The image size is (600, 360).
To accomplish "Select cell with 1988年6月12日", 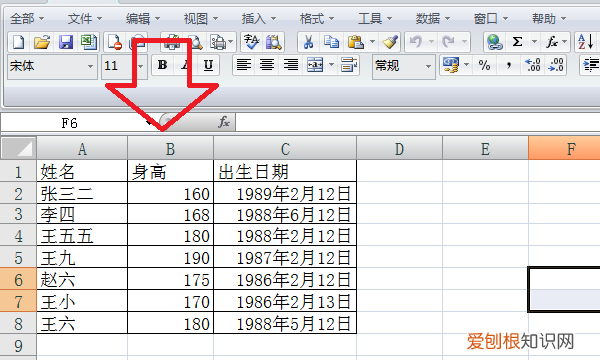I will coord(285,214).
